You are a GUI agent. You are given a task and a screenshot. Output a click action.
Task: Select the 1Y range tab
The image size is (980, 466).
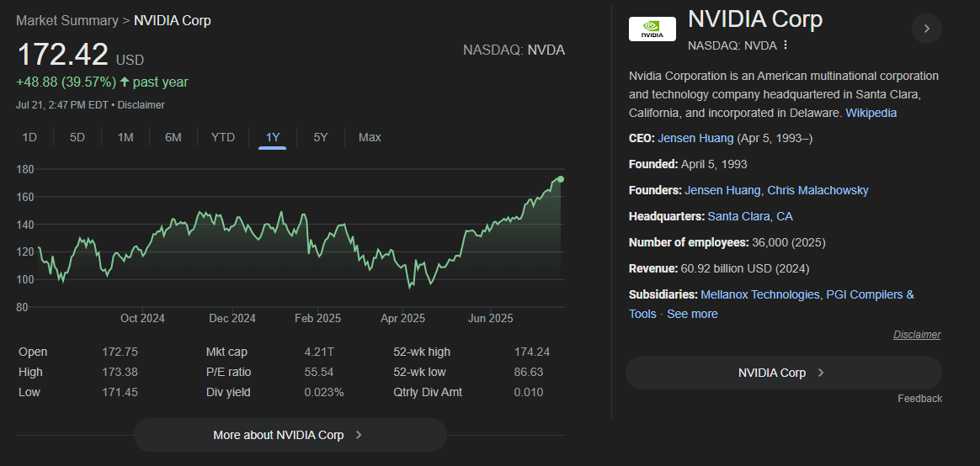pyautogui.click(x=273, y=137)
